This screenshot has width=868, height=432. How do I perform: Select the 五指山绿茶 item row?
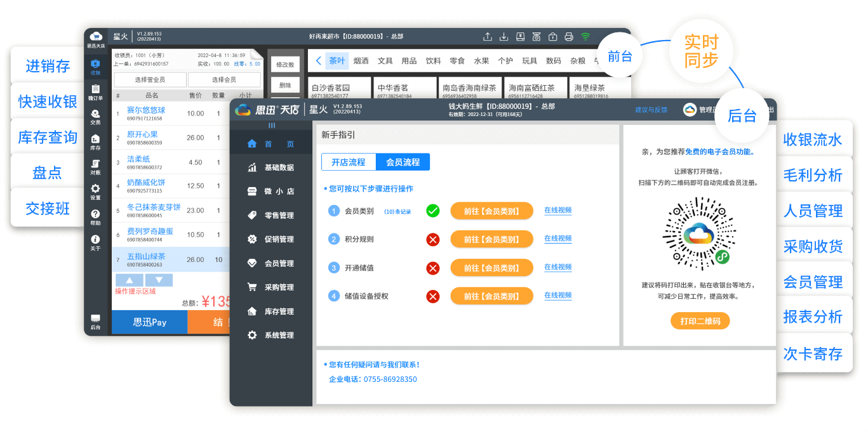coord(170,259)
